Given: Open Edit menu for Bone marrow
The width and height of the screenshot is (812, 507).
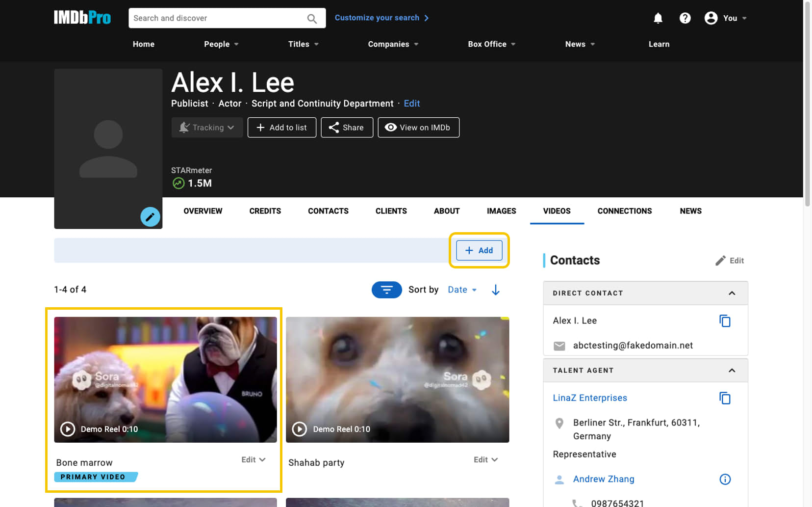Looking at the screenshot, I should pyautogui.click(x=253, y=460).
